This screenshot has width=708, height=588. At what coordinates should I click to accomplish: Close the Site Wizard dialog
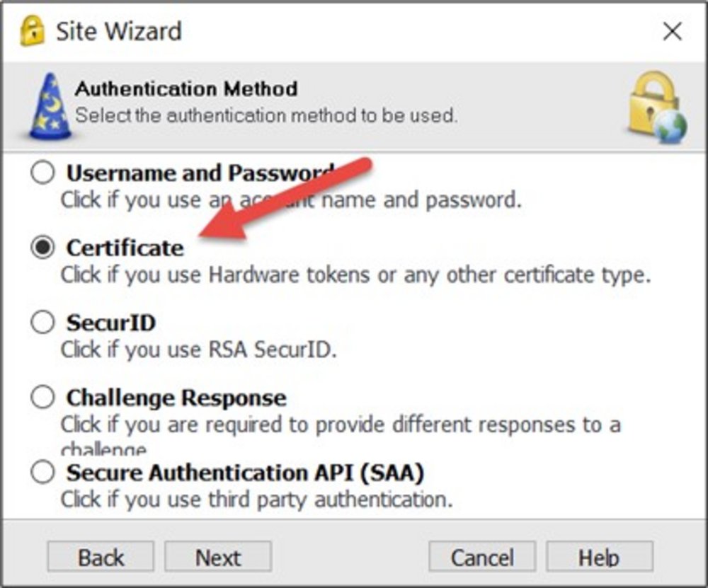coord(672,32)
